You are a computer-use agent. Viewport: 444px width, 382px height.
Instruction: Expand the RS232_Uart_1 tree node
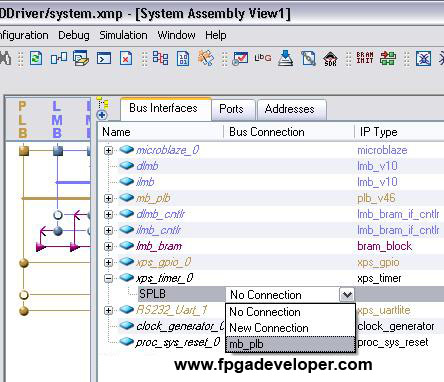click(108, 310)
